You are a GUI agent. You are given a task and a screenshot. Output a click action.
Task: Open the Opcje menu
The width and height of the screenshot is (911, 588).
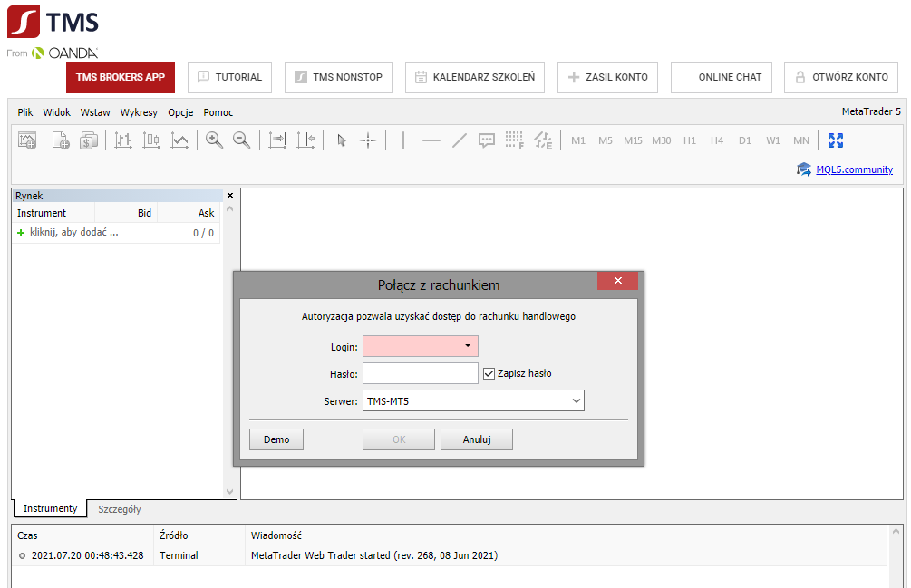click(x=180, y=112)
